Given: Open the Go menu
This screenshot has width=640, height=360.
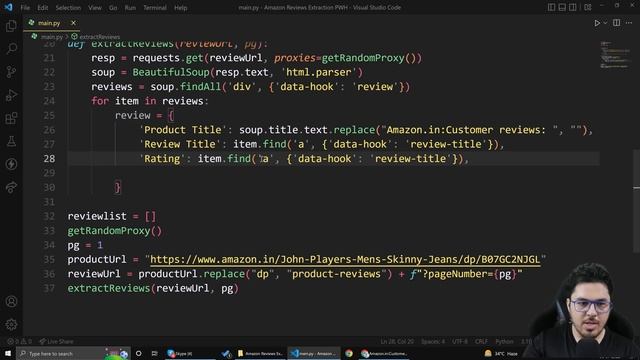Looking at the screenshot, I should pyautogui.click(x=113, y=8).
